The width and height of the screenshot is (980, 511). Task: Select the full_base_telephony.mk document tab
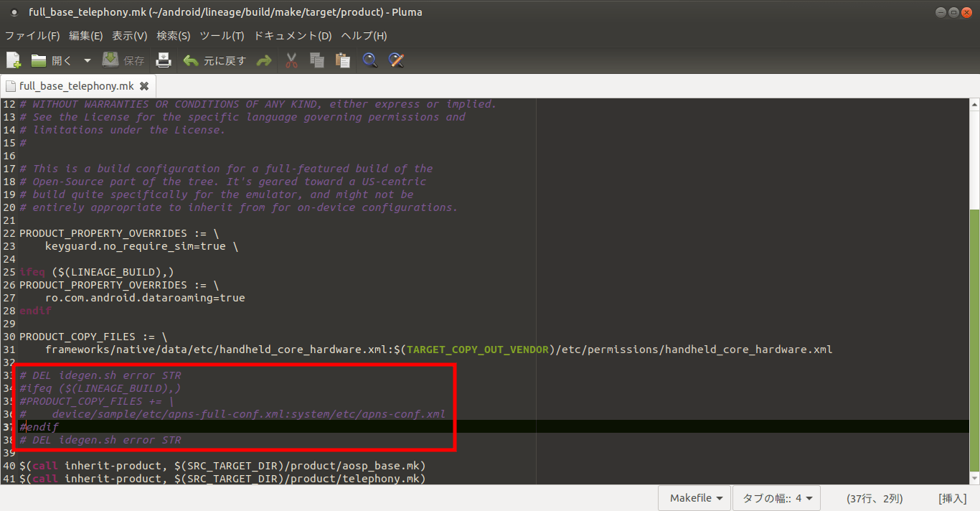[75, 86]
